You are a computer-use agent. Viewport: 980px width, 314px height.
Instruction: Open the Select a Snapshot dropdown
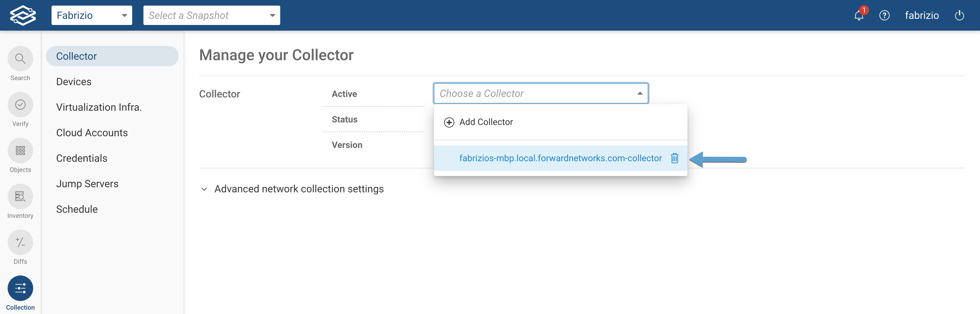[212, 16]
